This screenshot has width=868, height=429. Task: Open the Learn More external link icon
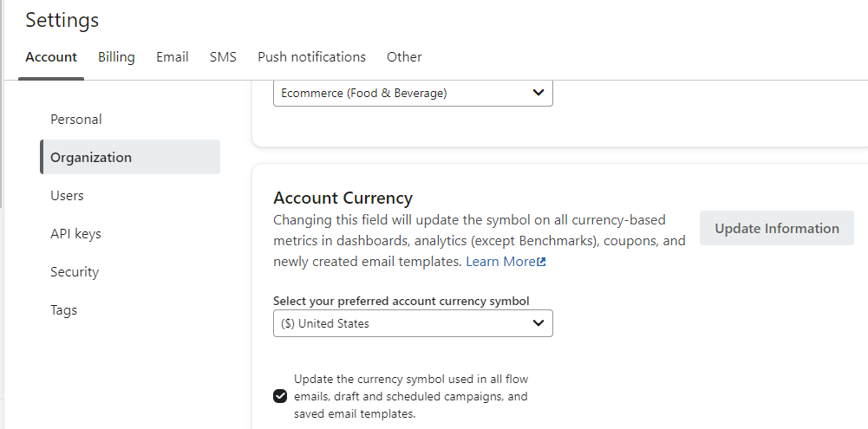coord(542,262)
